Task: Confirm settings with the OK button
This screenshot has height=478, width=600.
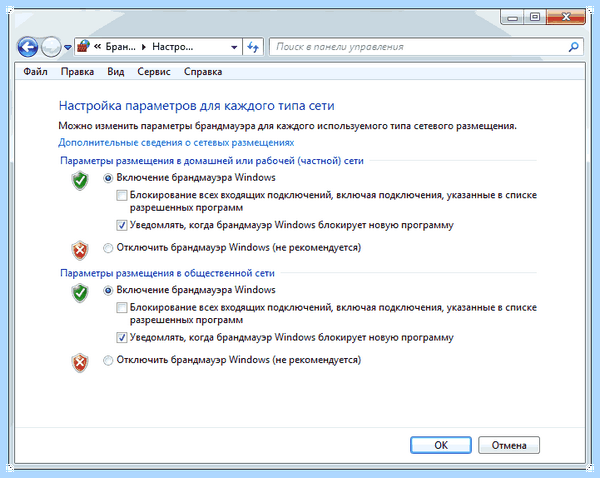Action: [441, 445]
